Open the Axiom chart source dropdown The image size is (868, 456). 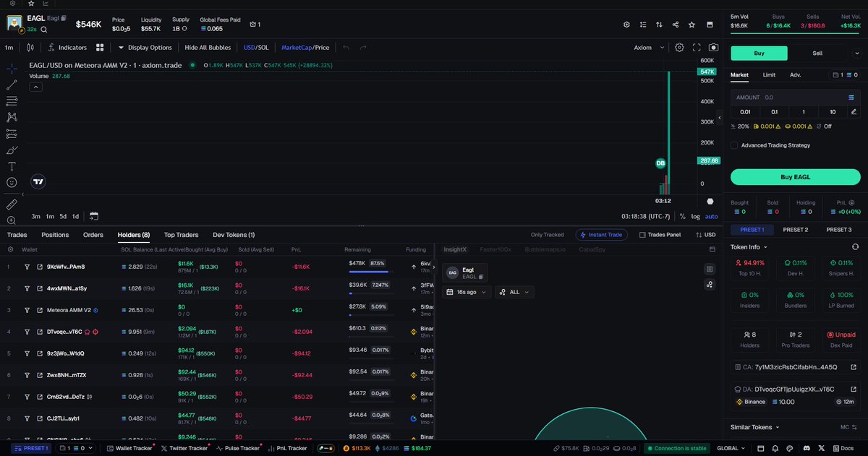pyautogui.click(x=648, y=48)
